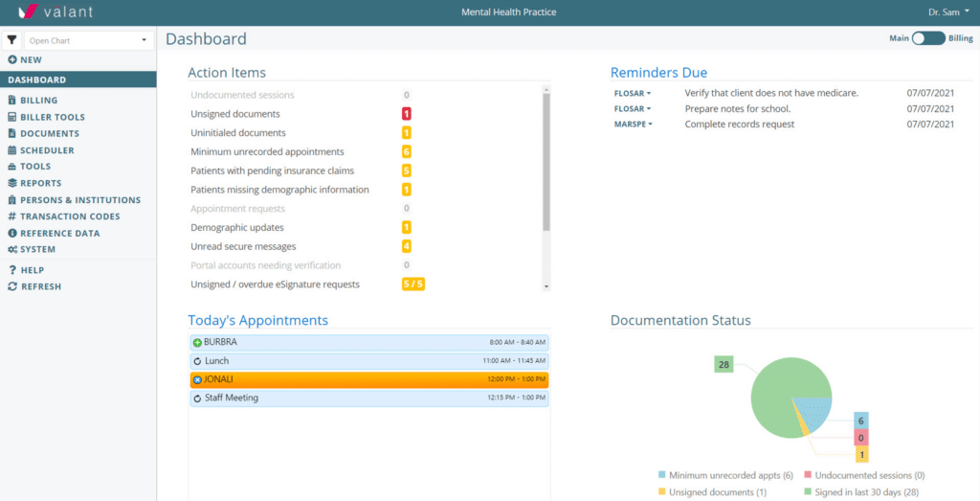Click the Documents file icon
The height and width of the screenshot is (501, 980).
click(11, 133)
